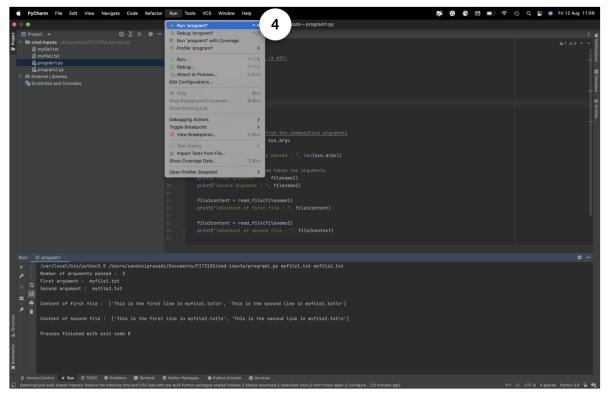Open the VCS menu
This screenshot has width=608, height=394.
[207, 13]
